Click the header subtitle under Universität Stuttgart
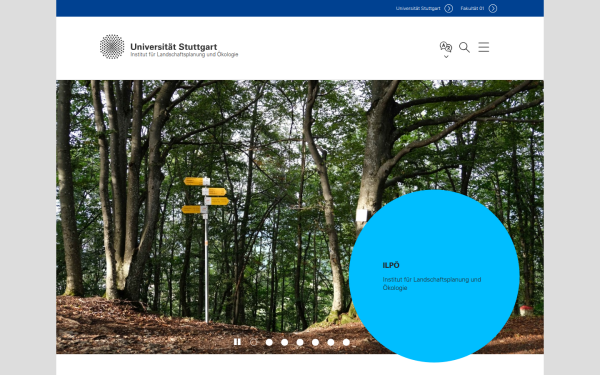Viewport: 600px width, 375px height. (184, 55)
